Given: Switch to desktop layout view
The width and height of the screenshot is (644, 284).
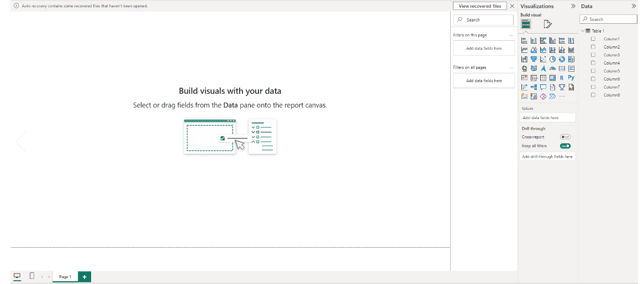Looking at the screenshot, I should pyautogui.click(x=17, y=276).
